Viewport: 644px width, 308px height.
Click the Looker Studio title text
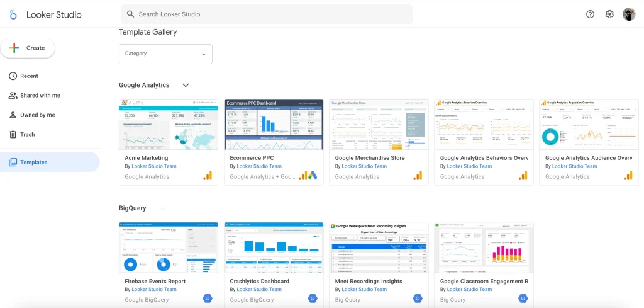tap(54, 15)
